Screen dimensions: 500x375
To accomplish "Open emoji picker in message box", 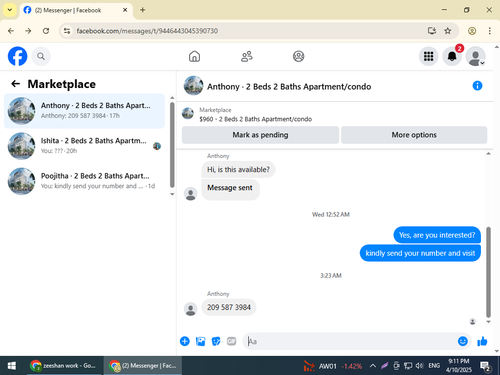I will 463,341.
